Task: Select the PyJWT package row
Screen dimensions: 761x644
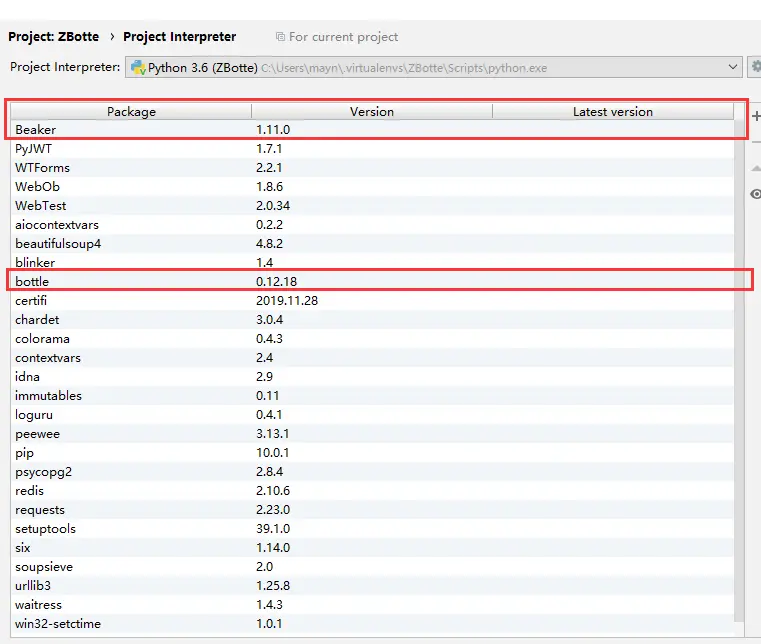Action: 372,149
